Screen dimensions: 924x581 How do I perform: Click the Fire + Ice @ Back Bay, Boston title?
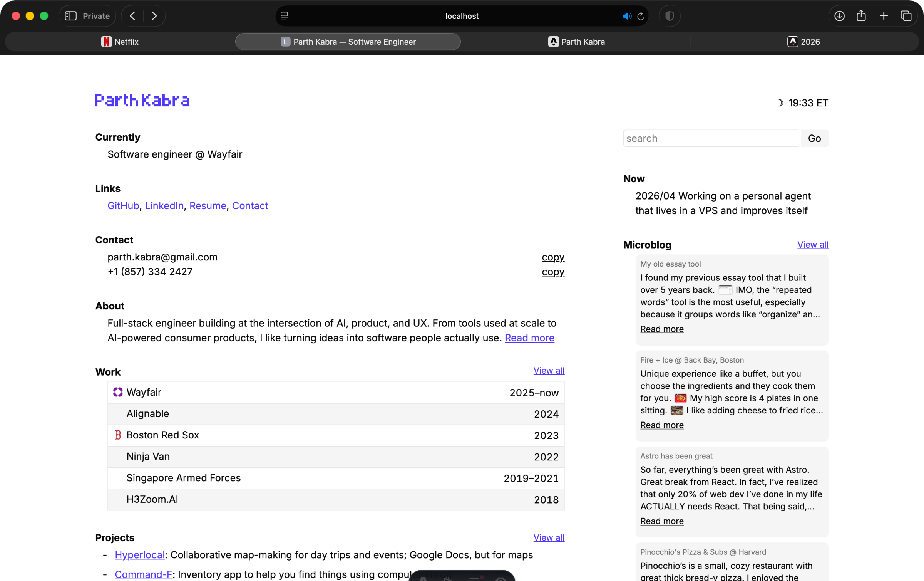click(x=692, y=360)
